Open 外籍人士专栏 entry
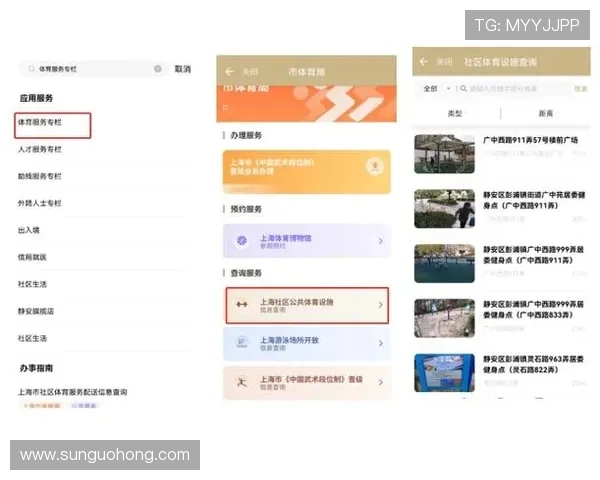The image size is (600, 480). (x=40, y=203)
